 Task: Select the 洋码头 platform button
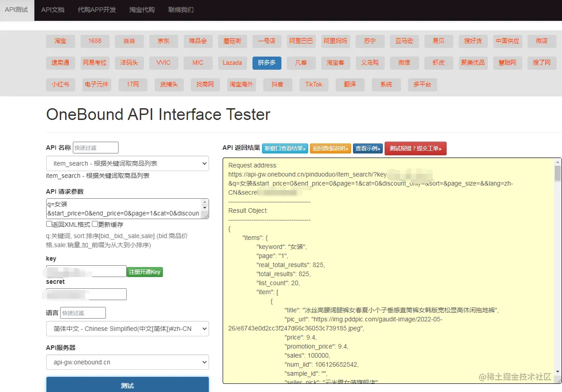point(129,63)
